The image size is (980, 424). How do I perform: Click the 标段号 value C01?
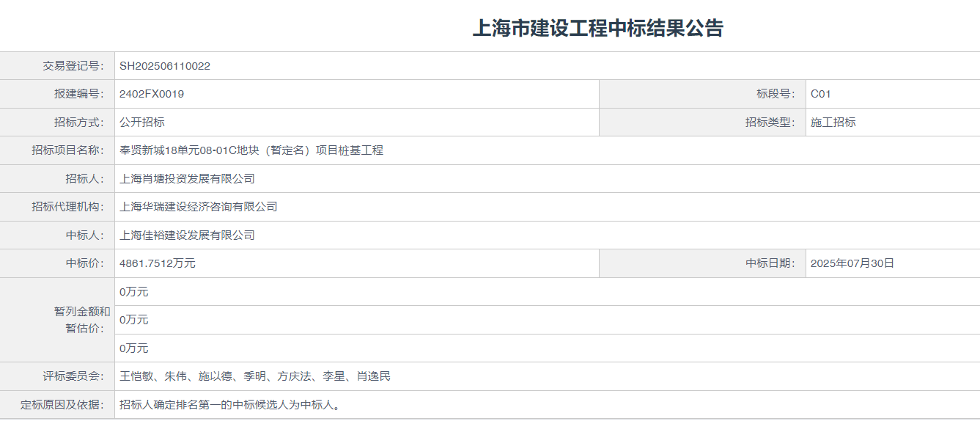pos(820,94)
